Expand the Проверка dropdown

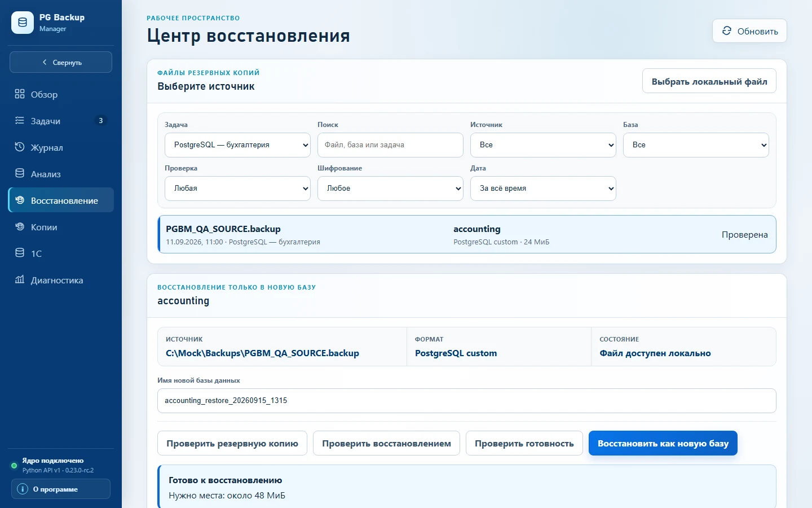click(237, 189)
